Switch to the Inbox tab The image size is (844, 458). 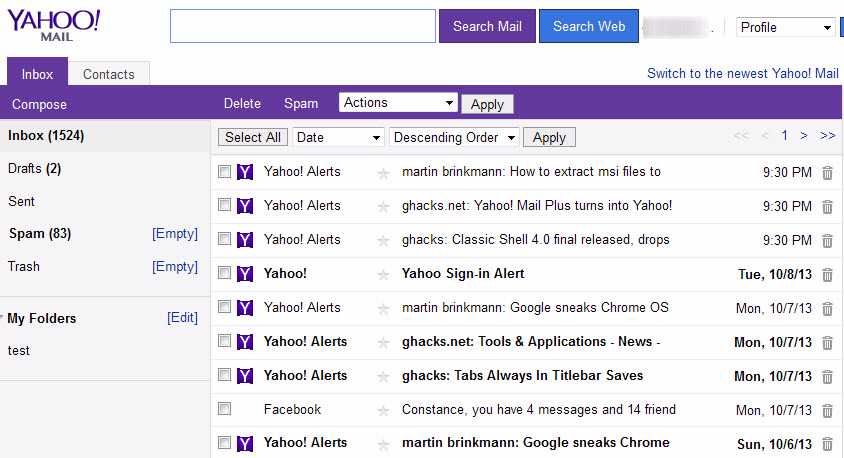37,74
